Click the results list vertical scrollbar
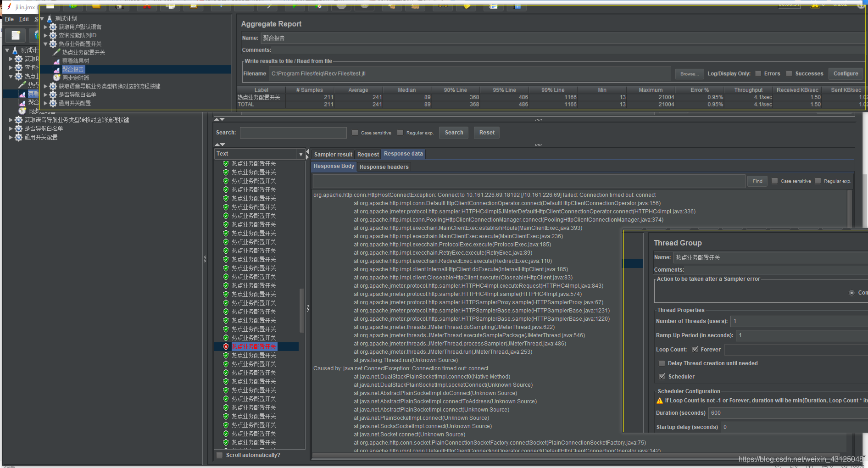 click(301, 310)
